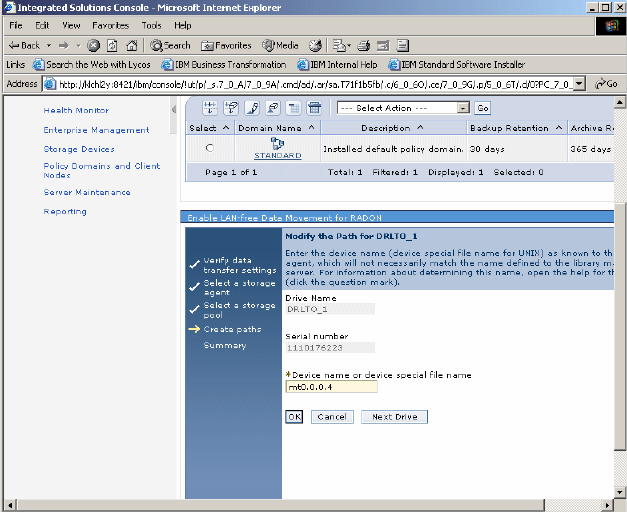Viewport: 627px width, 512px height.
Task: Click the vertical scrollbar up arrow
Action: tap(620, 102)
